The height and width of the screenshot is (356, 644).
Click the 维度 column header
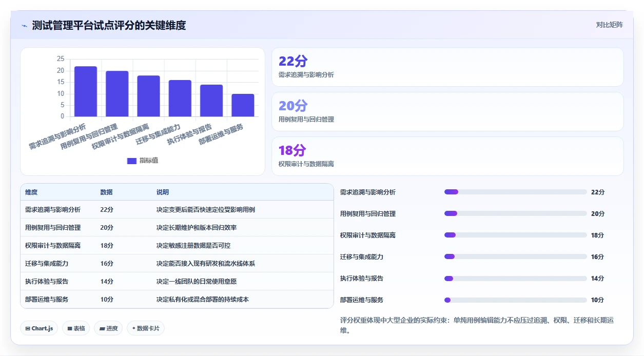(31, 192)
